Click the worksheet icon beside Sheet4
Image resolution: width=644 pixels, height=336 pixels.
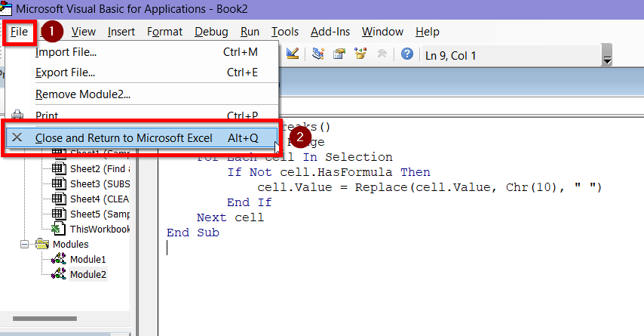[x=59, y=199]
